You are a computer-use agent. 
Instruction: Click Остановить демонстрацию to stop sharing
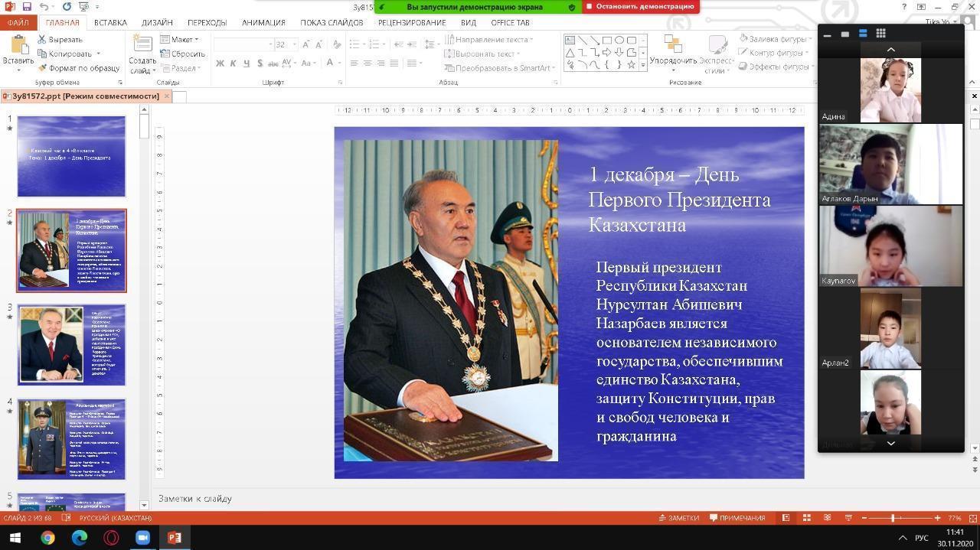pos(640,7)
